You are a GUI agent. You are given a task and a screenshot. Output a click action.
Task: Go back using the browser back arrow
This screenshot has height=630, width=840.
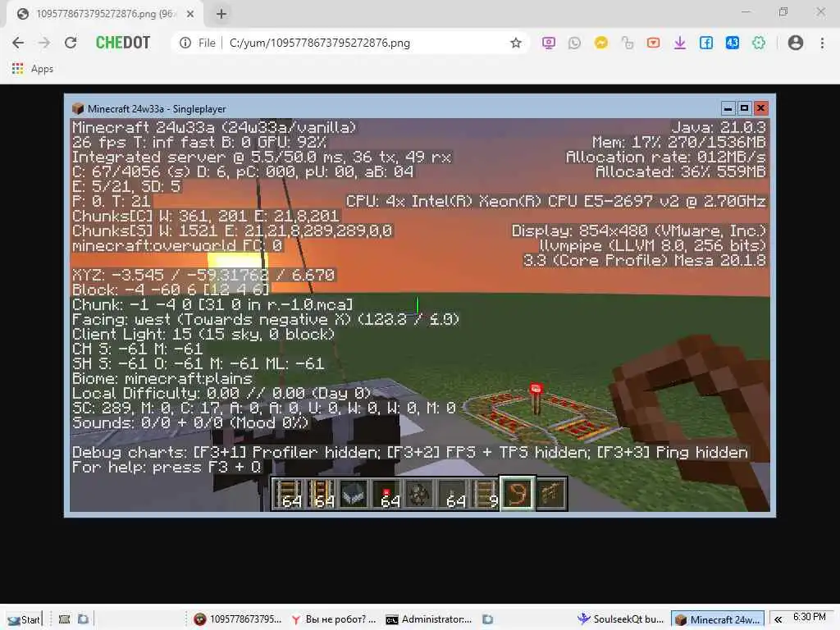tap(18, 43)
